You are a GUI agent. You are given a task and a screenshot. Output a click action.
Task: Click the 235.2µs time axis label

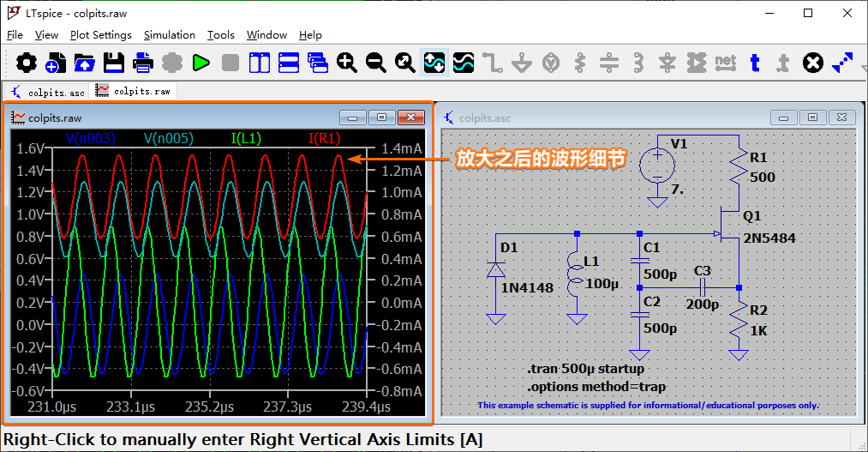click(x=209, y=407)
